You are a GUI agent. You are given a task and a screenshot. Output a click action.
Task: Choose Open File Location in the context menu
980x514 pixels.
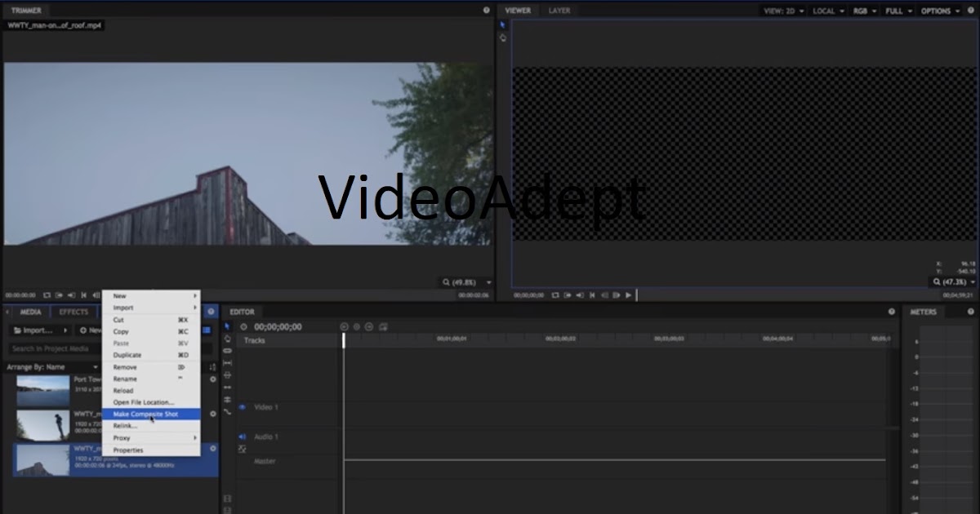pyautogui.click(x=151, y=403)
